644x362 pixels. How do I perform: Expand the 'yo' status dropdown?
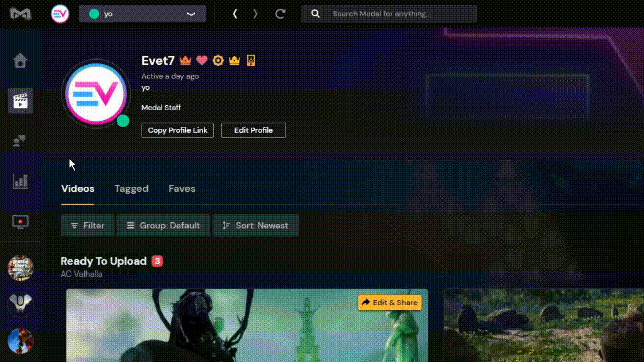(143, 14)
